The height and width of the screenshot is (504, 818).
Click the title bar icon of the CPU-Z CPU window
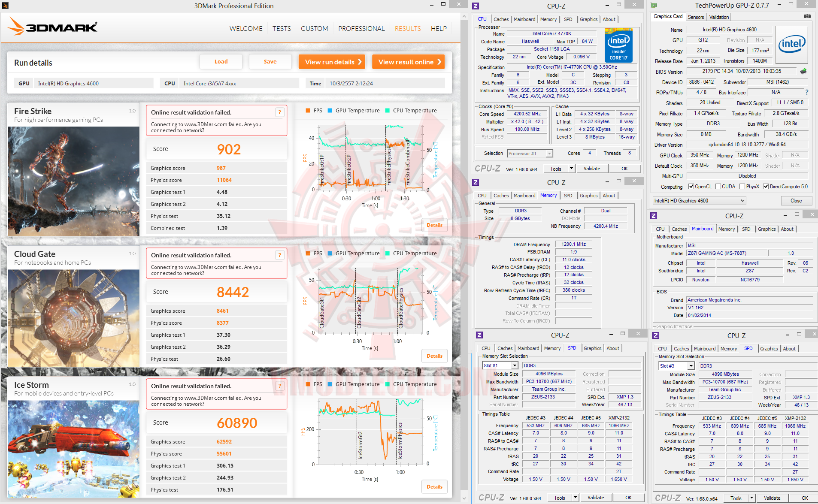[476, 6]
